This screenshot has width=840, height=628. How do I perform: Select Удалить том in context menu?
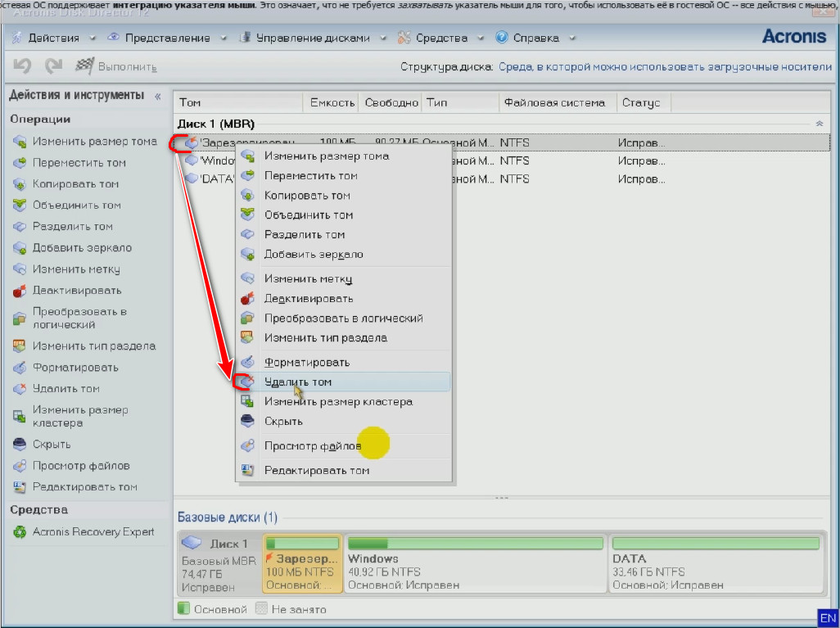tap(298, 382)
